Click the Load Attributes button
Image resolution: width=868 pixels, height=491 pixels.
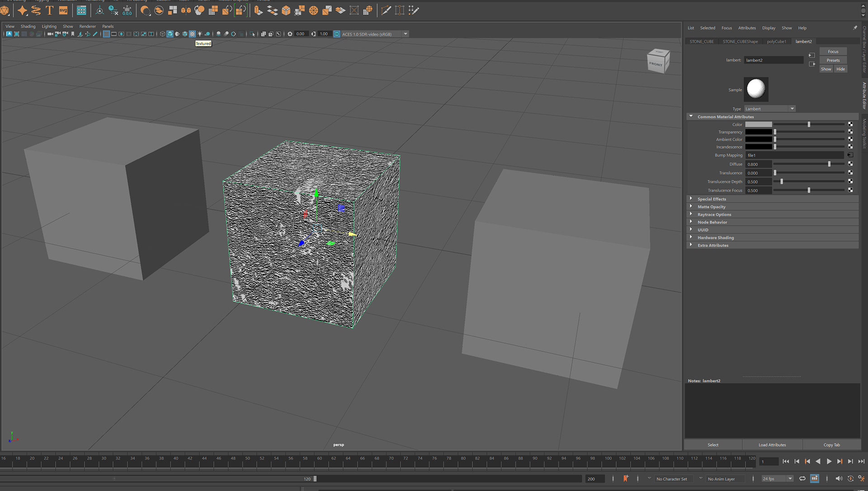click(772, 445)
